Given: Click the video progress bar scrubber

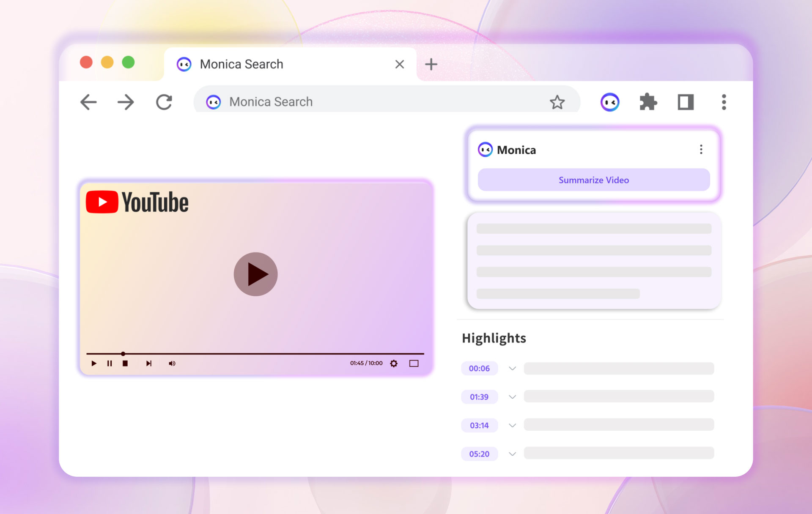Looking at the screenshot, I should [123, 353].
